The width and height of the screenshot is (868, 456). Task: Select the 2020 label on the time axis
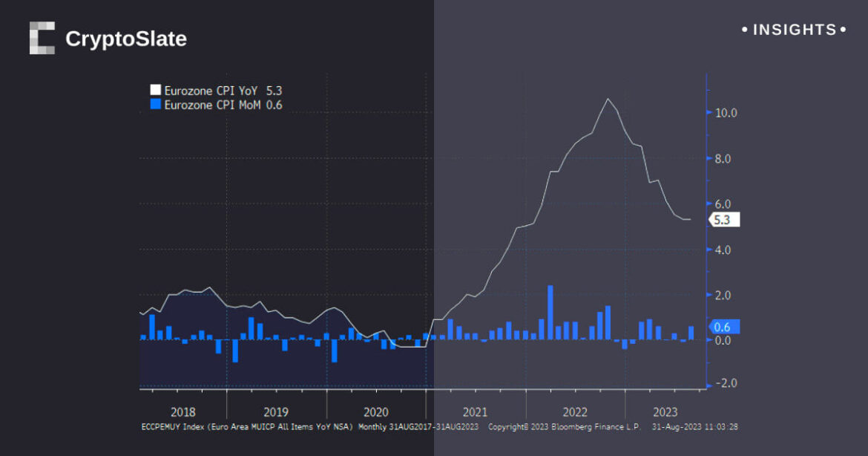(x=376, y=412)
